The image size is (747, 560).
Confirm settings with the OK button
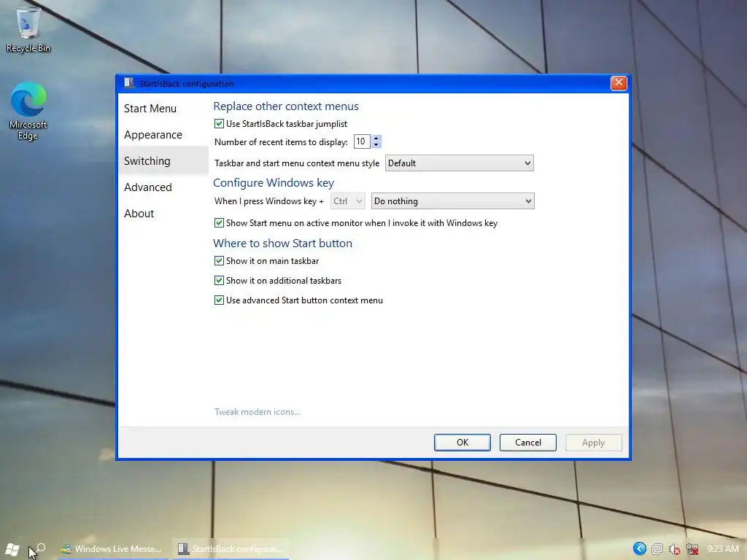(x=462, y=443)
